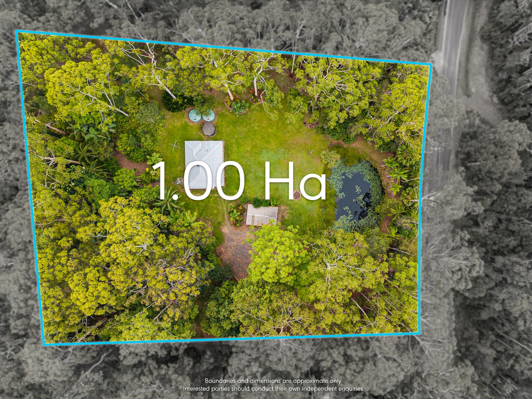Click the main house's light blue roof

pyautogui.click(x=204, y=154)
